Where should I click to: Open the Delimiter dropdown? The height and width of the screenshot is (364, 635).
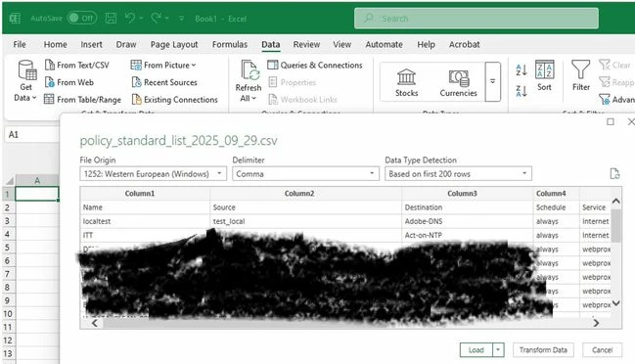coord(305,174)
